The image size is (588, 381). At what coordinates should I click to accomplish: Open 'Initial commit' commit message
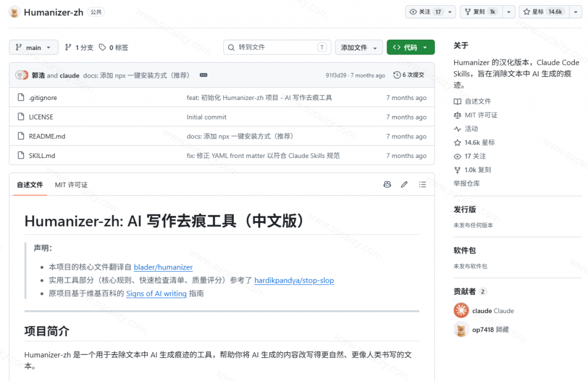tap(207, 117)
